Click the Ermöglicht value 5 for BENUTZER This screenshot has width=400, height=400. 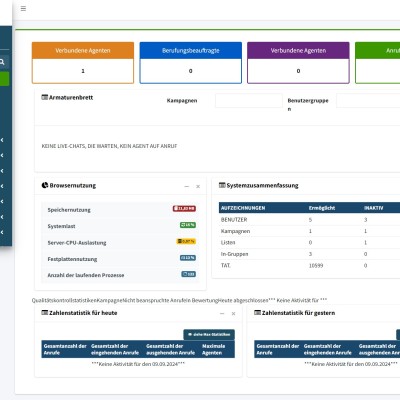310,220
